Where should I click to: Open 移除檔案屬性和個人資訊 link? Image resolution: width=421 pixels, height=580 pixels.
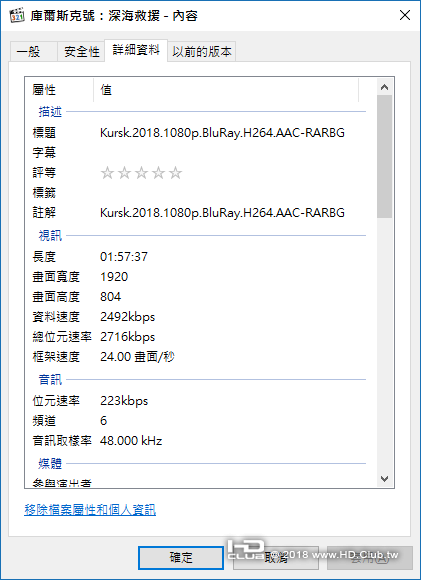90,510
